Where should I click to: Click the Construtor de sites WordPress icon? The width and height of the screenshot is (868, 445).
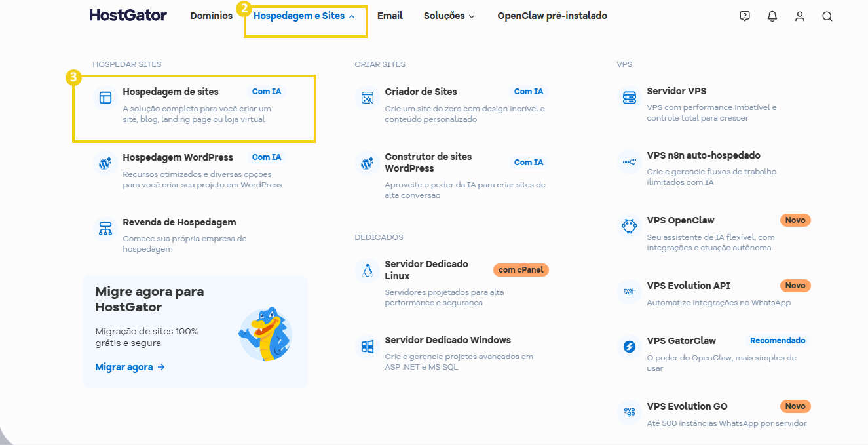pyautogui.click(x=368, y=163)
